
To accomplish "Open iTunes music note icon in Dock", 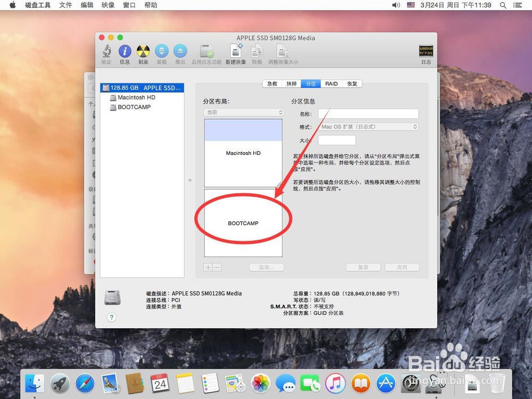I will (x=335, y=384).
